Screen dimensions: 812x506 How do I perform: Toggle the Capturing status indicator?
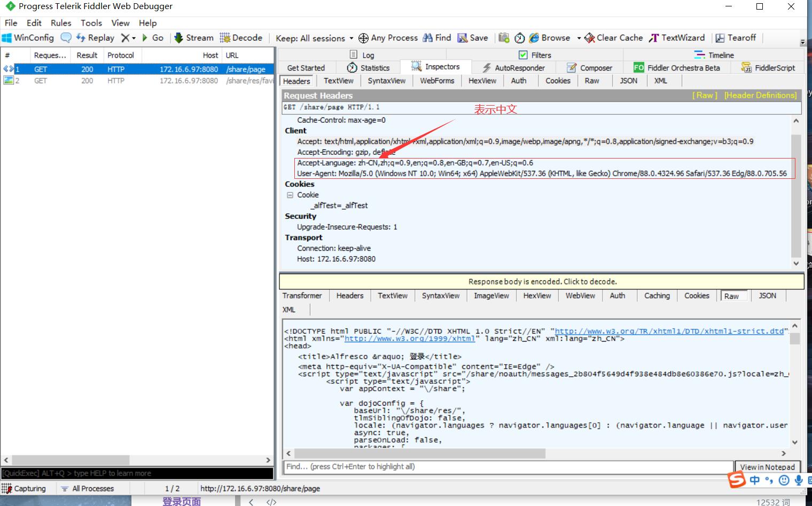pyautogui.click(x=24, y=488)
